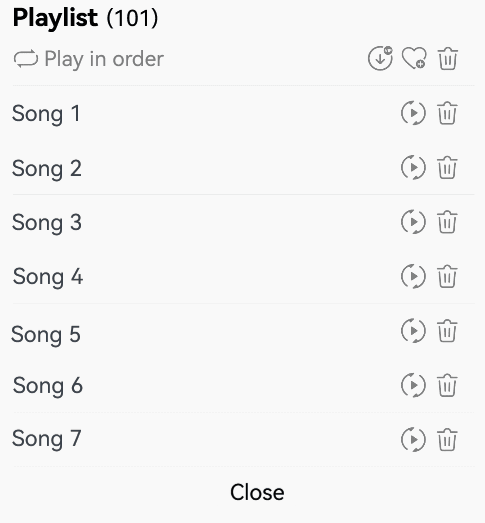This screenshot has height=523, width=485.
Task: Delete Song 3 trash icon
Action: click(x=447, y=222)
